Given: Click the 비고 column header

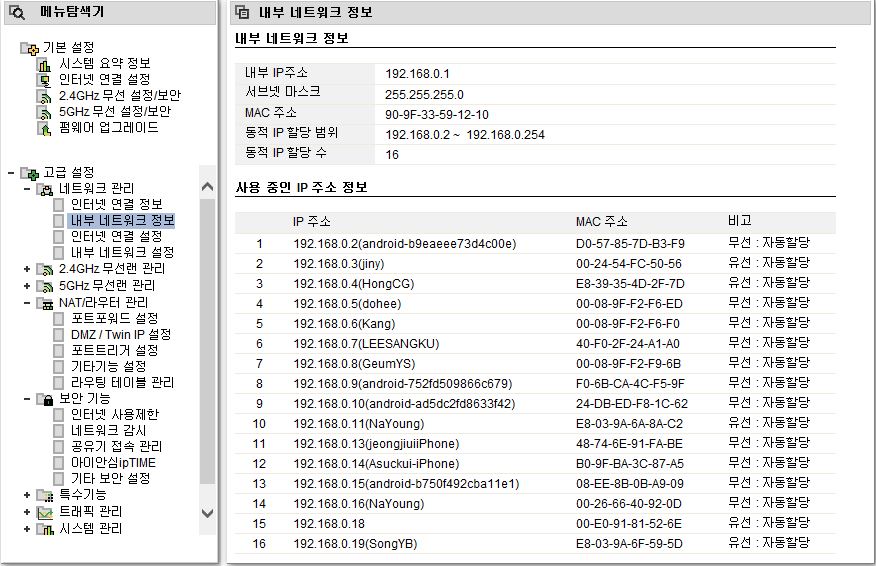Looking at the screenshot, I should point(740,221).
